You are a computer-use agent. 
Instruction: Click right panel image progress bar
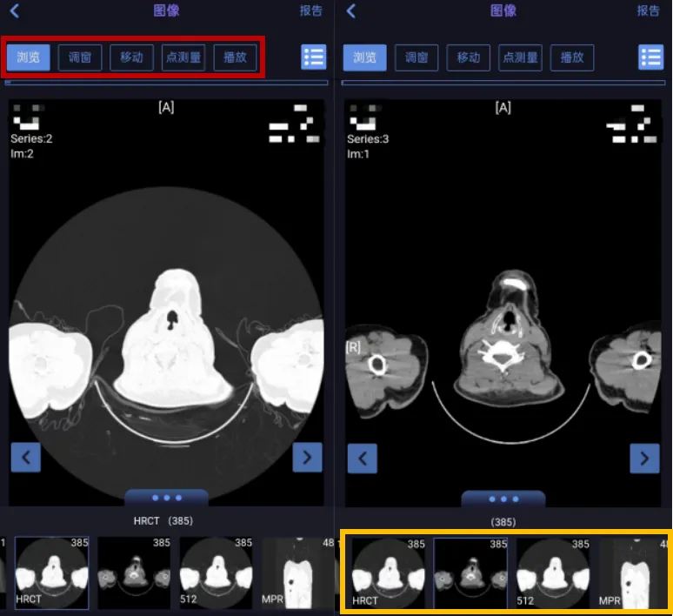[x=503, y=83]
